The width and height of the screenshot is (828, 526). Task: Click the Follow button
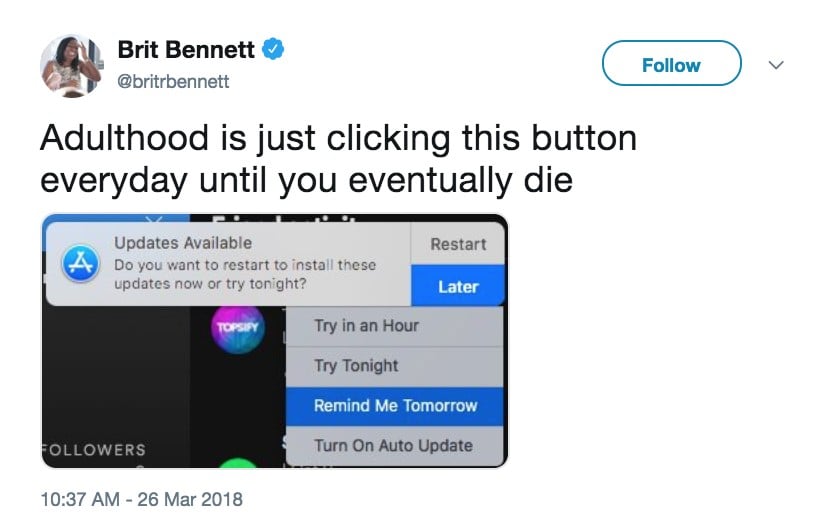coord(671,63)
